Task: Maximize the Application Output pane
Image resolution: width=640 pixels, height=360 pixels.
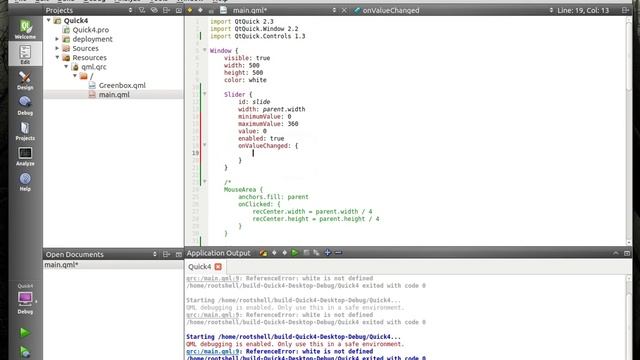Action: (x=627, y=253)
